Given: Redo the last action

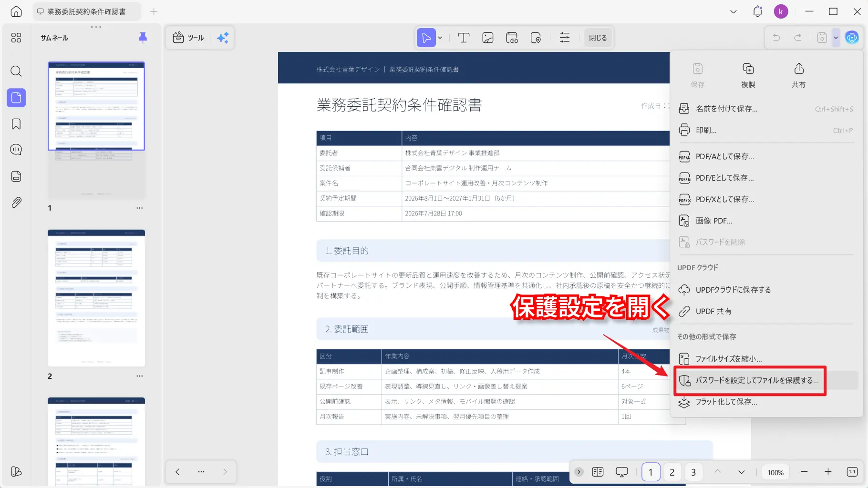Looking at the screenshot, I should 798,37.
